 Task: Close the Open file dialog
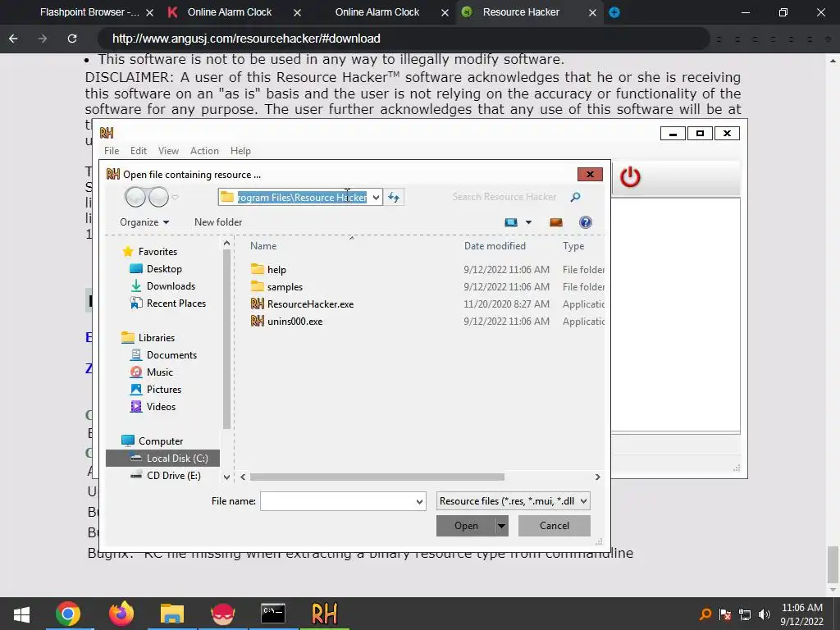point(590,174)
